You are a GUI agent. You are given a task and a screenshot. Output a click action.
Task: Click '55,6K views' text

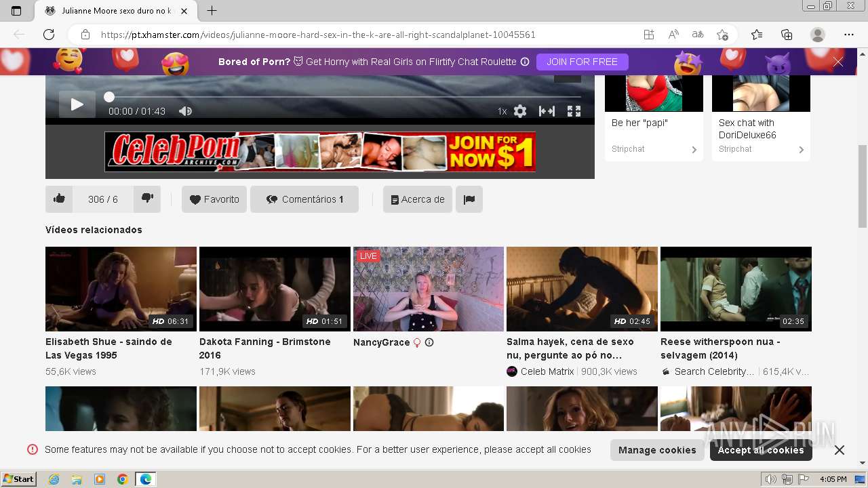(x=71, y=371)
